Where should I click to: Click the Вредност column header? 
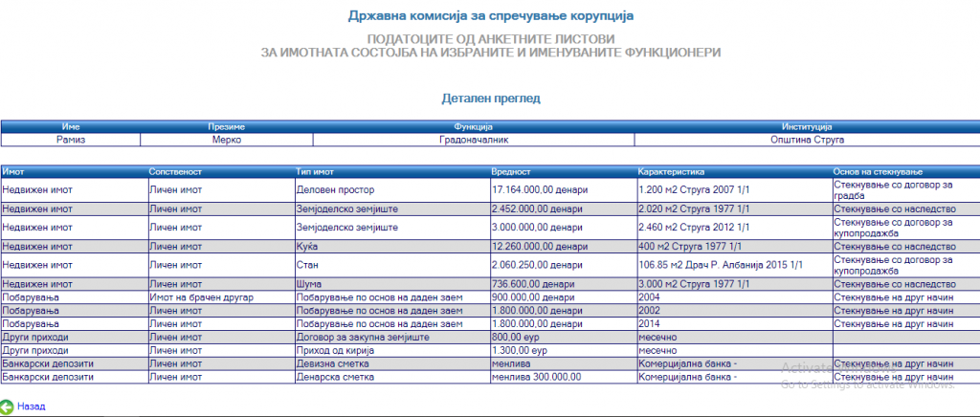click(510, 171)
